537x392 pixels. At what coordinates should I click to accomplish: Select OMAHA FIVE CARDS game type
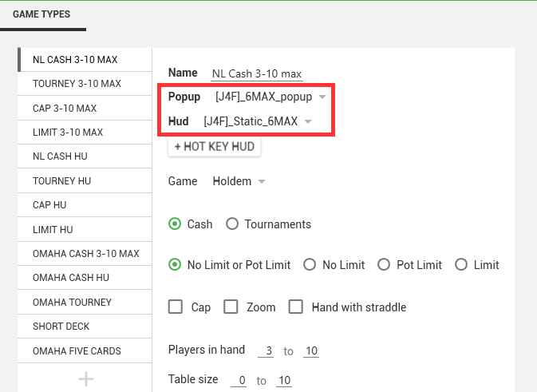pyautogui.click(x=85, y=350)
